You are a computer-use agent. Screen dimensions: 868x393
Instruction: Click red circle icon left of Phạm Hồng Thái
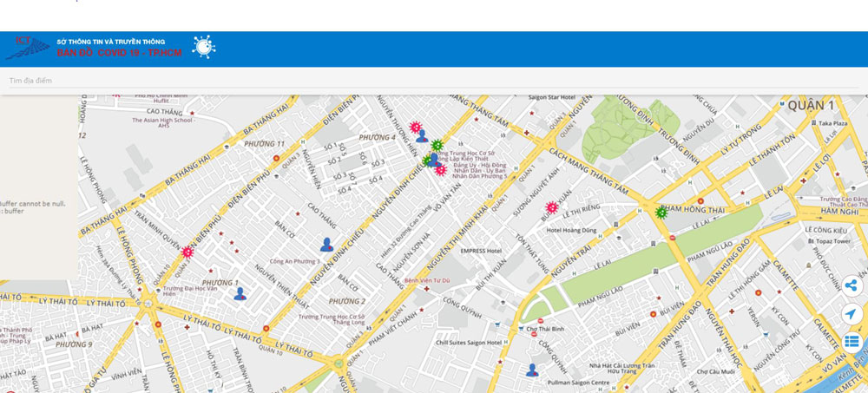(x=700, y=201)
